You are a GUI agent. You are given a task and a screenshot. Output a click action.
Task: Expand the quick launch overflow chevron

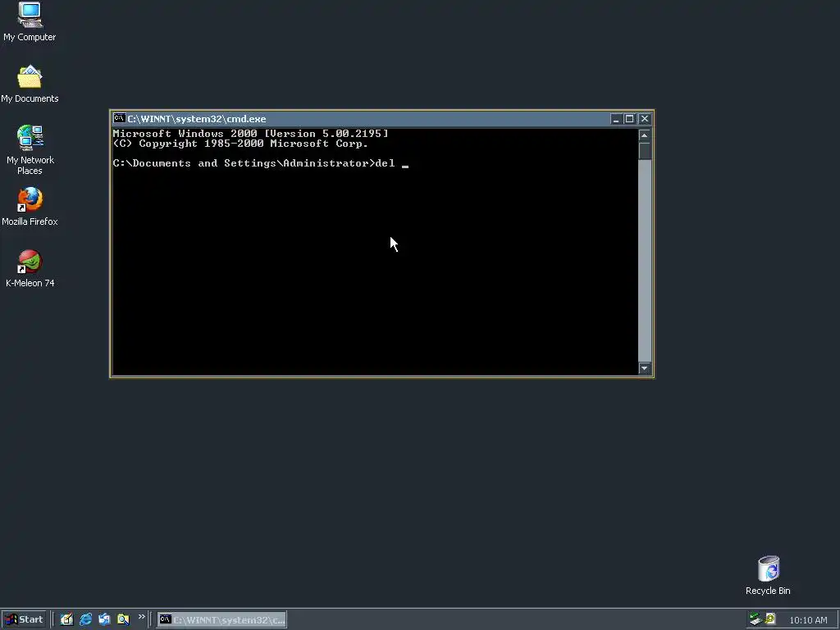click(x=141, y=617)
